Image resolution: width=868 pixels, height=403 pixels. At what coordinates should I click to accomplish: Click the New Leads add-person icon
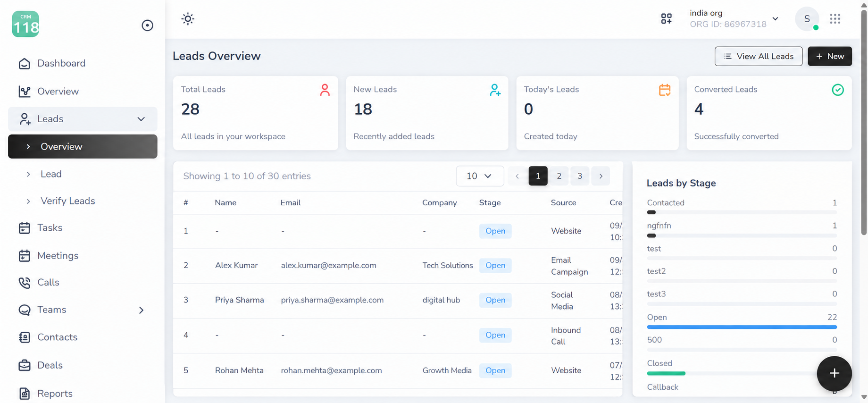[x=495, y=90]
